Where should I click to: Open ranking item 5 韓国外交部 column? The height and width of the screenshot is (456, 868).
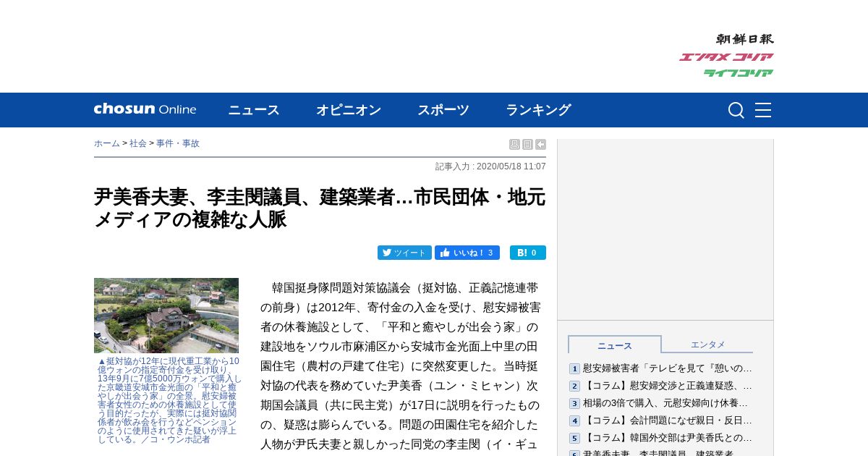coord(668,438)
